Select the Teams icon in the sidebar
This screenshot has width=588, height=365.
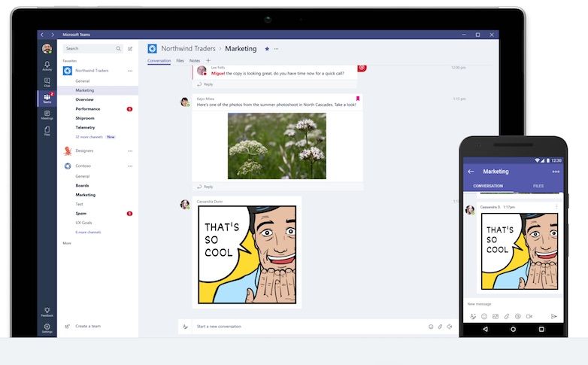coord(47,99)
